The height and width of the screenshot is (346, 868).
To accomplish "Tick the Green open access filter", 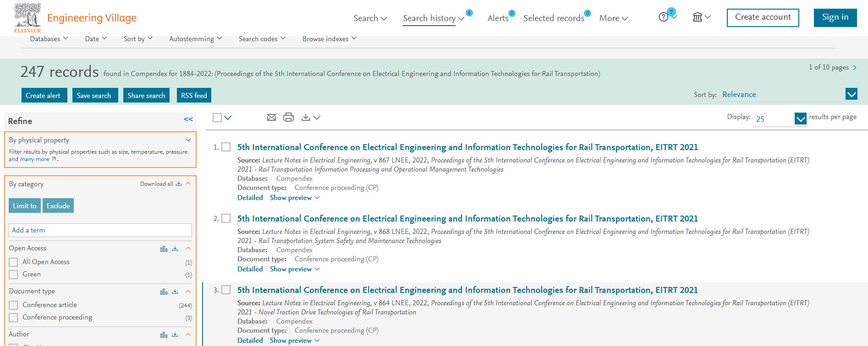I will click(x=14, y=275).
